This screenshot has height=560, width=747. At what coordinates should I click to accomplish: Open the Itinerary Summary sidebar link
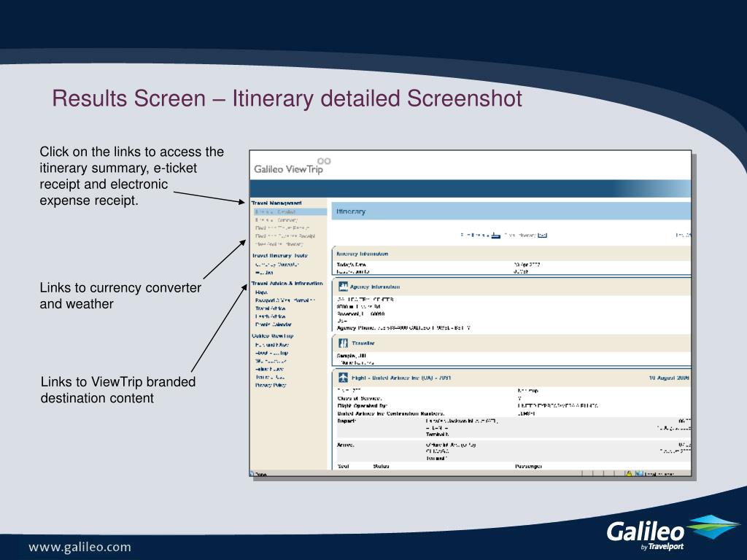tap(276, 220)
